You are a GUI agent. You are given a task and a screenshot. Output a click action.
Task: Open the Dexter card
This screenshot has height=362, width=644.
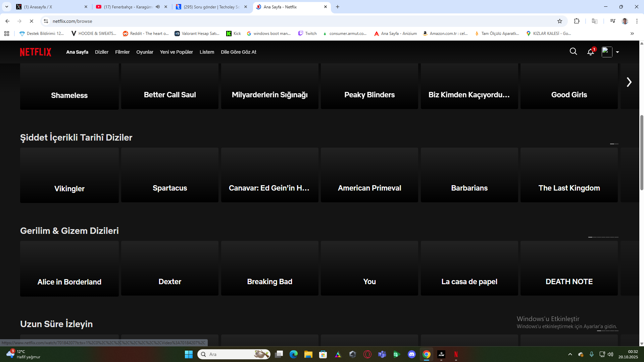170,268
